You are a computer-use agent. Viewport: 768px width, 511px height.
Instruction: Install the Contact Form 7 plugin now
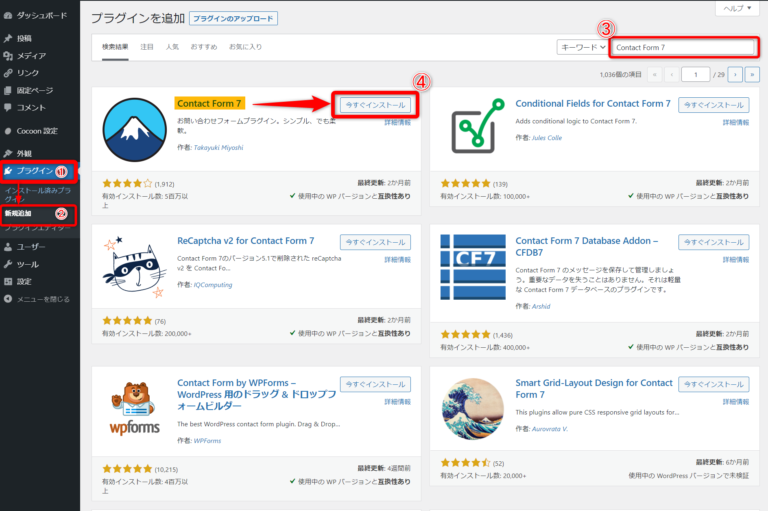click(375, 105)
